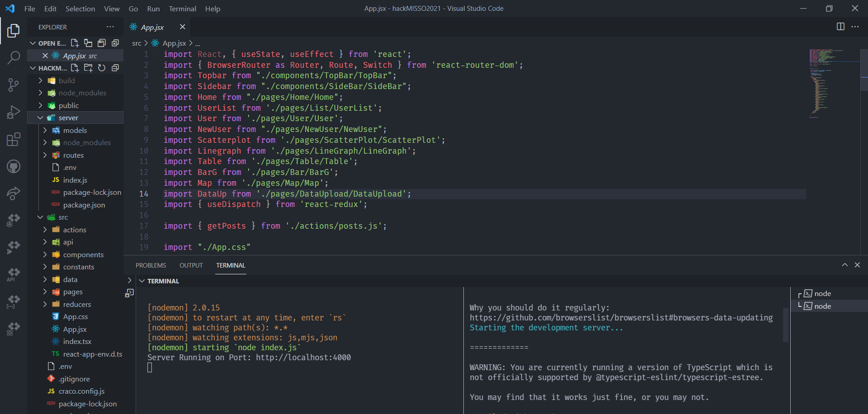Click the src breadcrumb segment
Viewport: 868px width, 414px height.
tap(137, 43)
